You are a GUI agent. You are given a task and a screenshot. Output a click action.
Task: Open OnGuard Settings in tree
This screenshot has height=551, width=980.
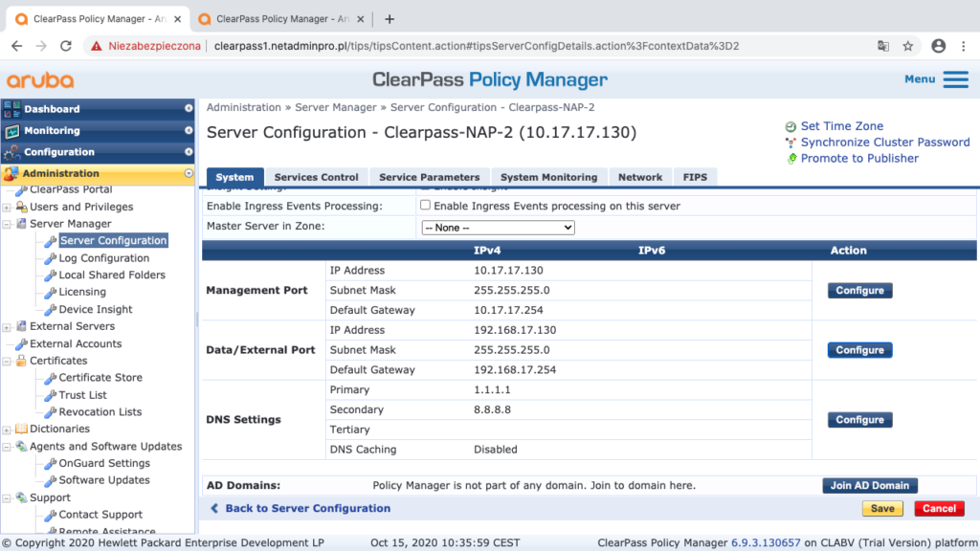103,463
